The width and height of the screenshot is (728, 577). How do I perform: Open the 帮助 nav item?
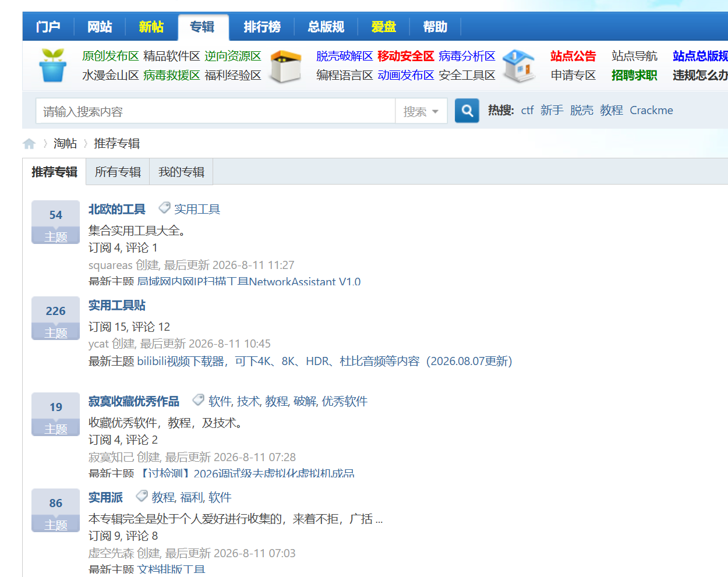click(x=435, y=27)
